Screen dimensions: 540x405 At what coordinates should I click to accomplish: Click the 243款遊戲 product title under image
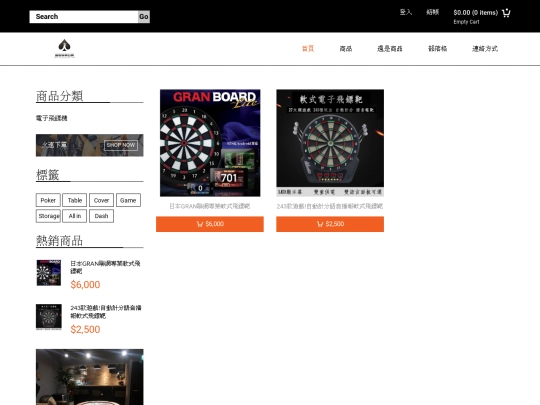pos(330,206)
